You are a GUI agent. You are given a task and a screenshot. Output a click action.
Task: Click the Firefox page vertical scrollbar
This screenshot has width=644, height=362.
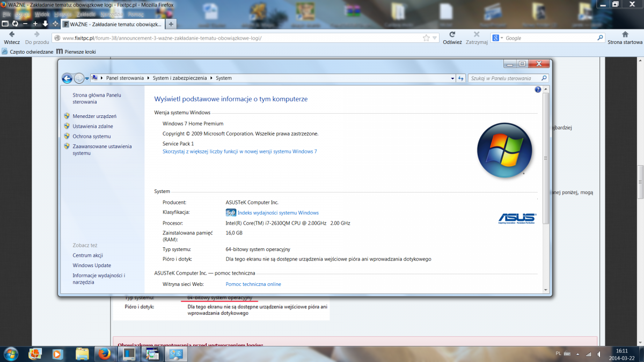click(640, 182)
